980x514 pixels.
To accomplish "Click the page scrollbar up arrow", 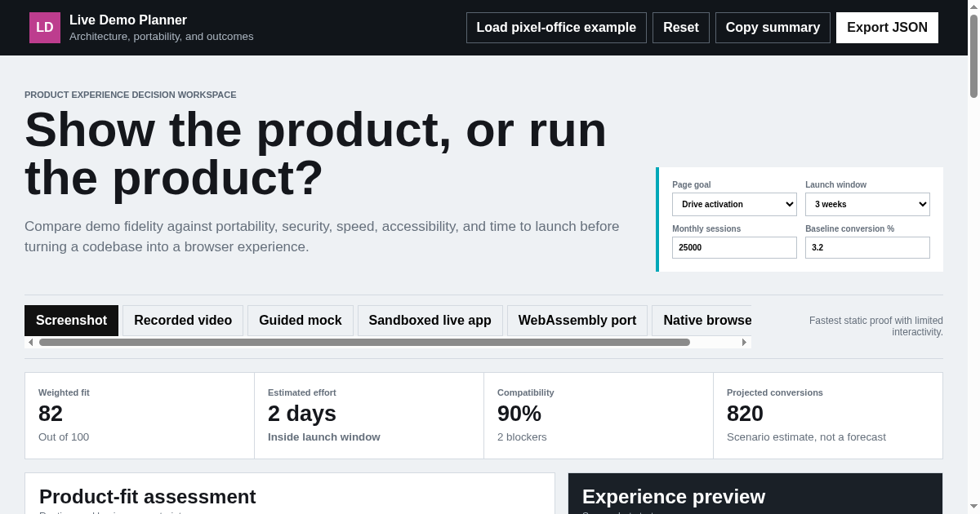I will click(x=973, y=6).
